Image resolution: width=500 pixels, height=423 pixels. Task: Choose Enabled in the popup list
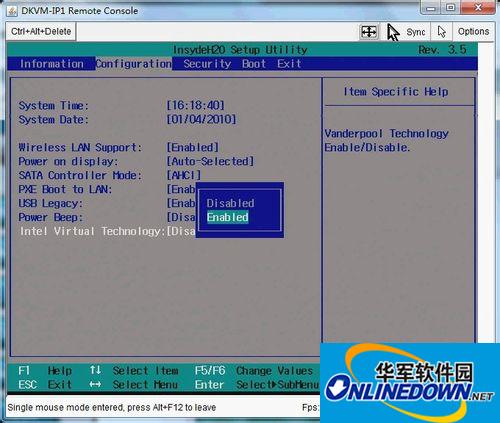pyautogui.click(x=228, y=217)
